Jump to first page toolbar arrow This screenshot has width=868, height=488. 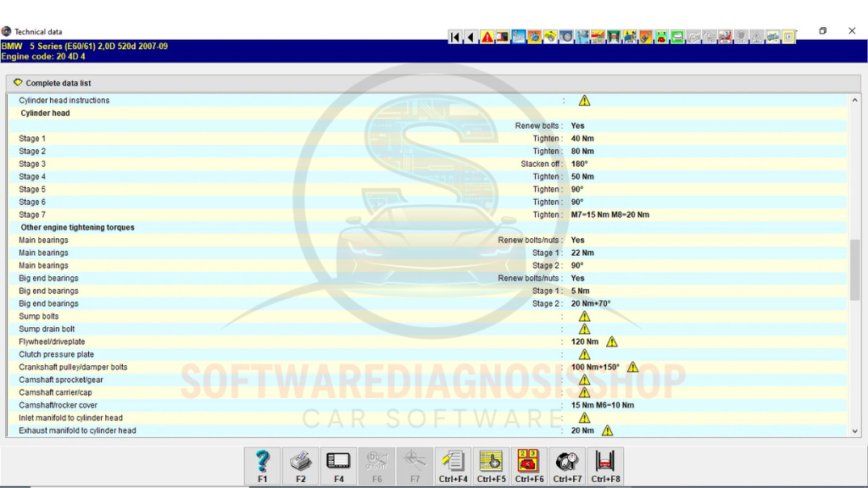(x=455, y=36)
